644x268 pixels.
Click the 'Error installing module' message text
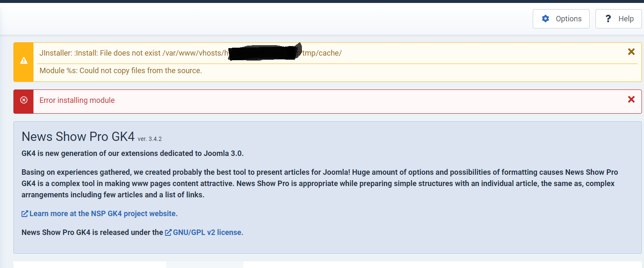click(x=77, y=100)
